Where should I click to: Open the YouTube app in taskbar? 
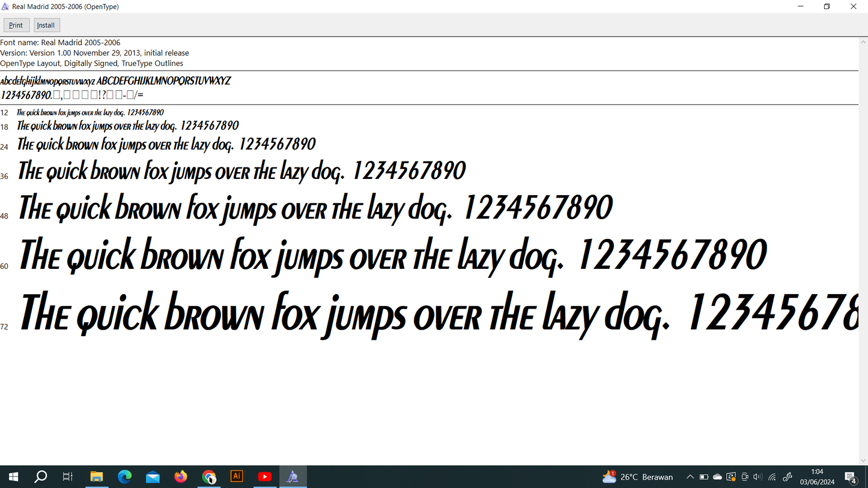click(x=265, y=477)
